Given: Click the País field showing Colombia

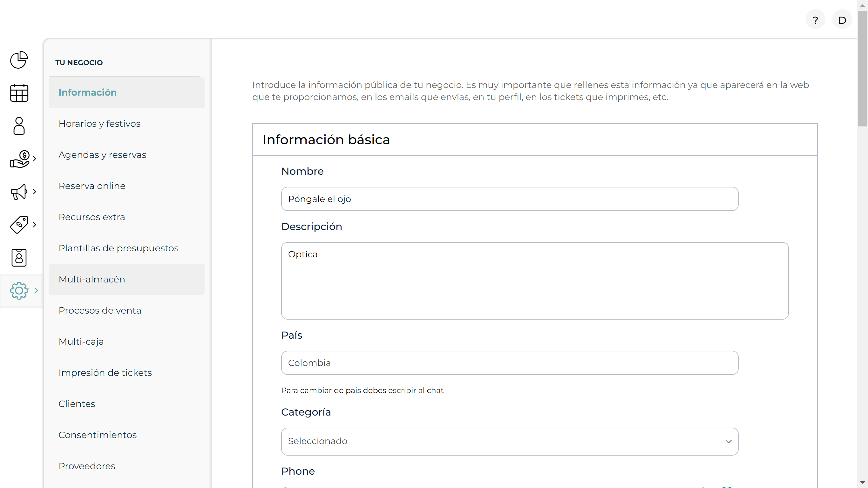Looking at the screenshot, I should (x=510, y=363).
